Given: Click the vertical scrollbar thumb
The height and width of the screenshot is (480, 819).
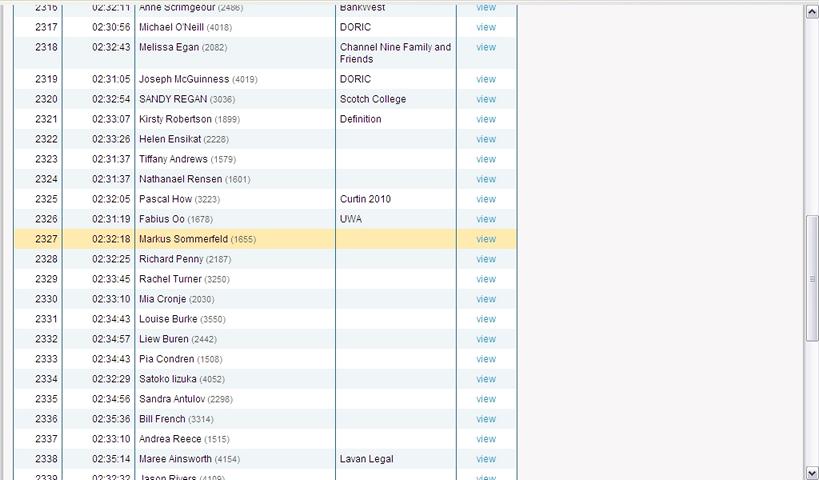Looking at the screenshot, I should 811,279.
